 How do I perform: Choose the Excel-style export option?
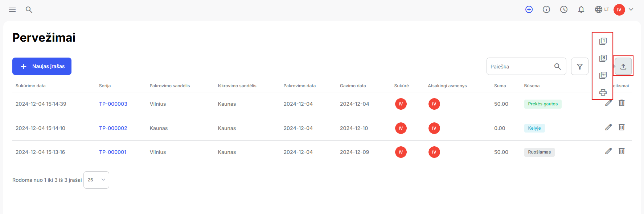(x=603, y=58)
